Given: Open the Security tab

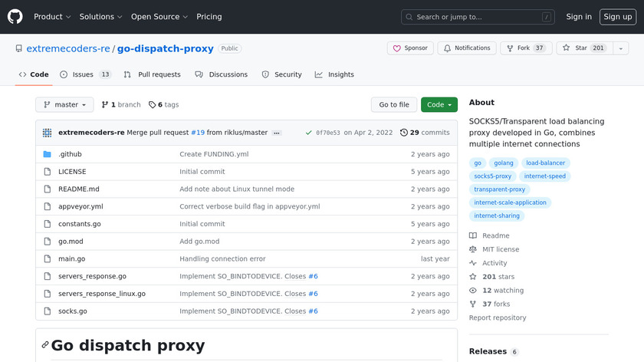Looking at the screenshot, I should coord(282,74).
